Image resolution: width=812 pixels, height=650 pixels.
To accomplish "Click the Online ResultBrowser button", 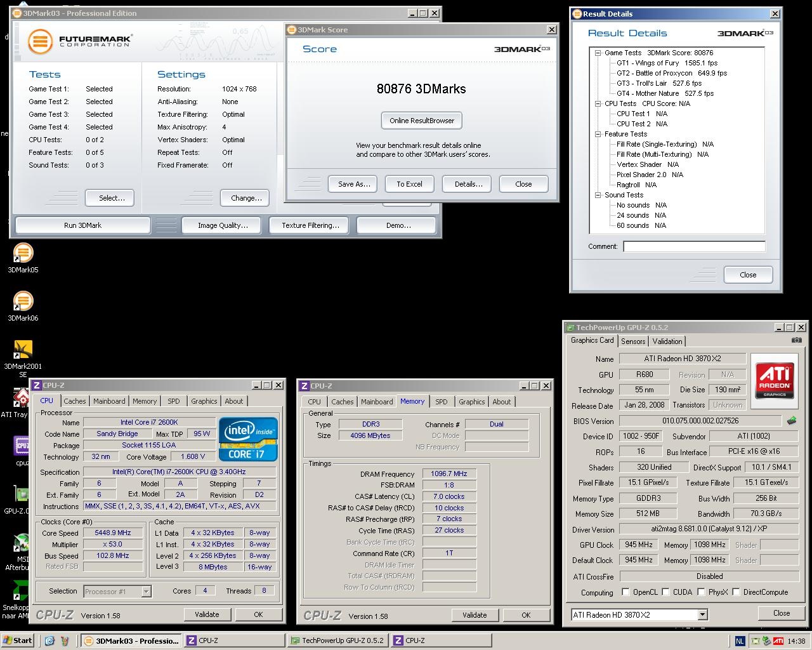I will (422, 121).
